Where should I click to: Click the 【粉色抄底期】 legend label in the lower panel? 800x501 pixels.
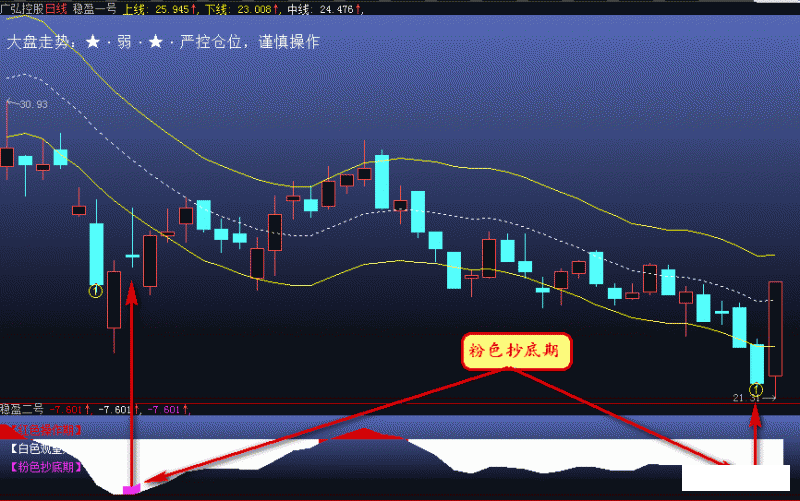click(46, 467)
